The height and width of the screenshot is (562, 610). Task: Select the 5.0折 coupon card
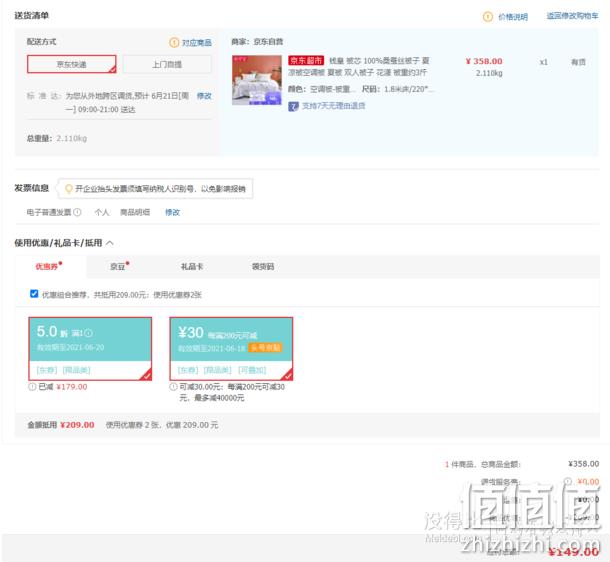click(x=90, y=348)
